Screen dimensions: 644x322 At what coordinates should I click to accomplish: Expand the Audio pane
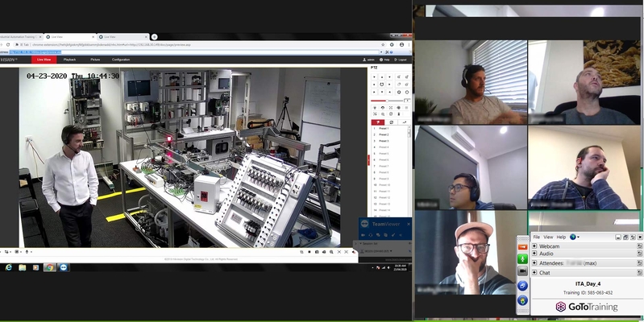[534, 254]
